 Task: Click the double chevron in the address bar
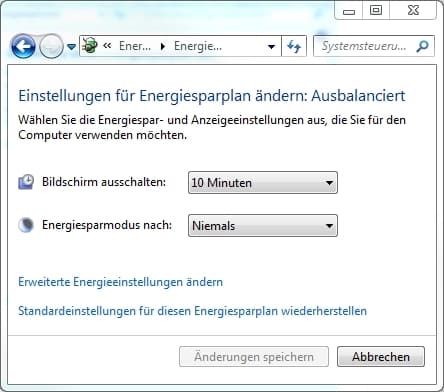tap(107, 46)
